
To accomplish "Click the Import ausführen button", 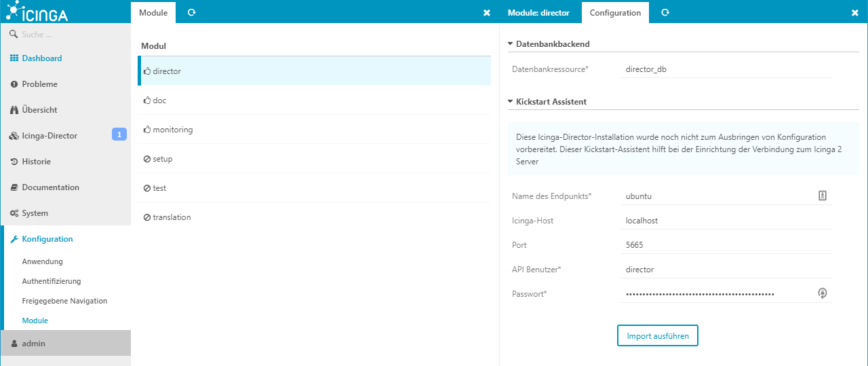I will (657, 335).
